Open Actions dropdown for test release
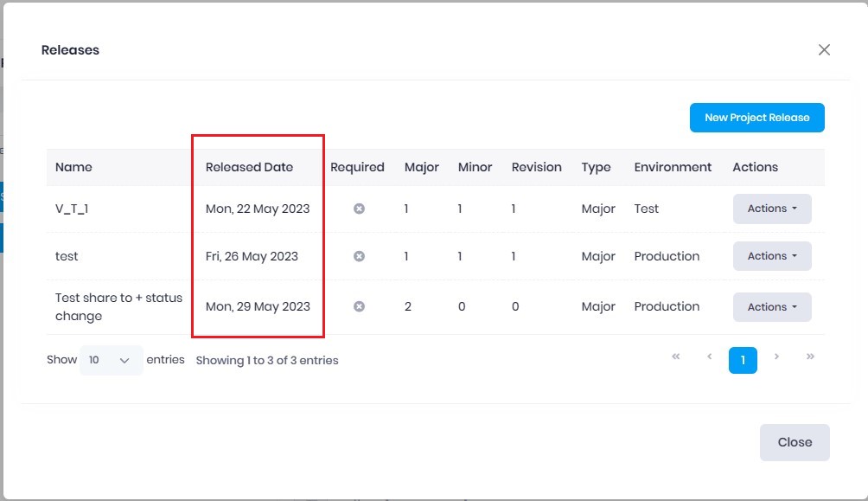The image size is (868, 501). click(x=771, y=256)
